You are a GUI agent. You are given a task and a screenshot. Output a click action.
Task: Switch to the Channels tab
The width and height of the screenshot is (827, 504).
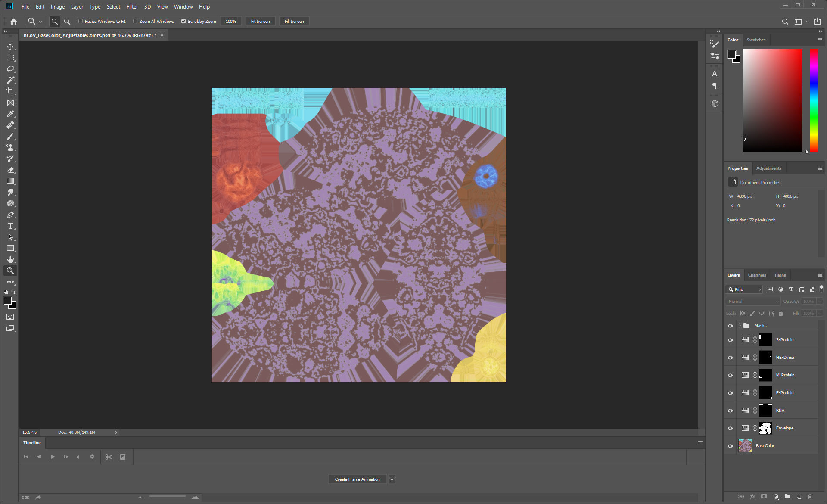757,275
